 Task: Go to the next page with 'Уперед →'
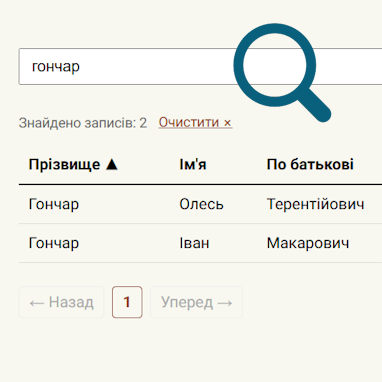(x=196, y=302)
